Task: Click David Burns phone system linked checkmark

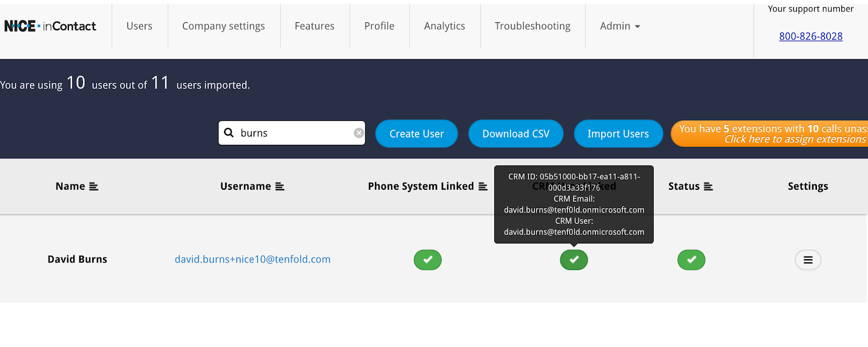Action: point(427,260)
